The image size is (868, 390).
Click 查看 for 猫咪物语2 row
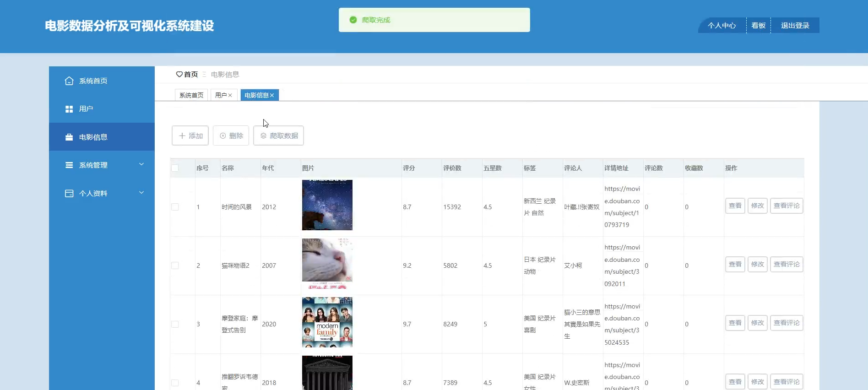click(x=735, y=265)
